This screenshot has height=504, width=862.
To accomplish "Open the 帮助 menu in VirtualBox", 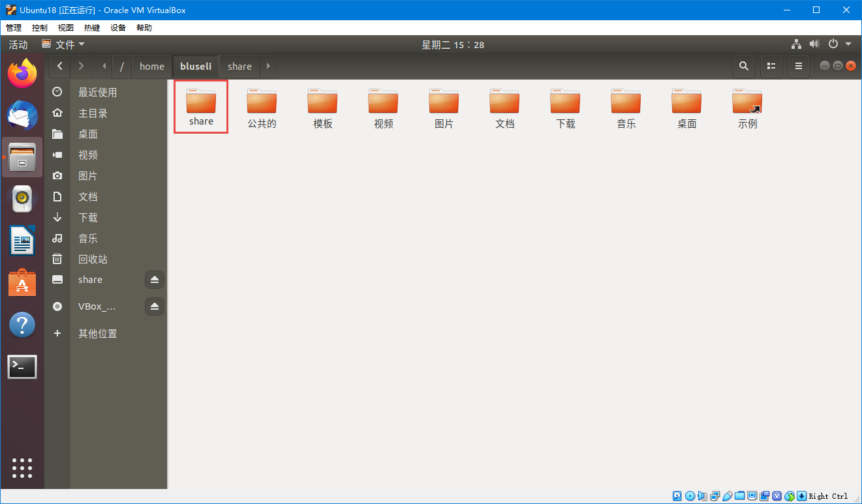I will click(144, 28).
